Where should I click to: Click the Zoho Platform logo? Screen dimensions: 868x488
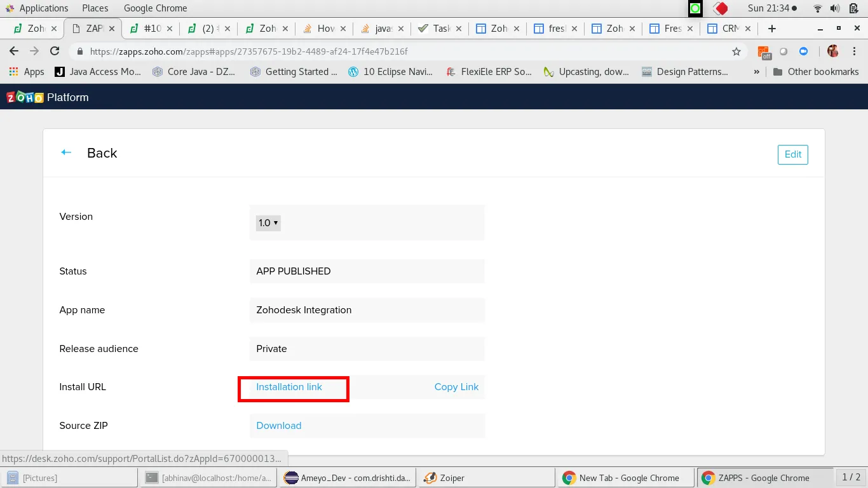pos(48,97)
